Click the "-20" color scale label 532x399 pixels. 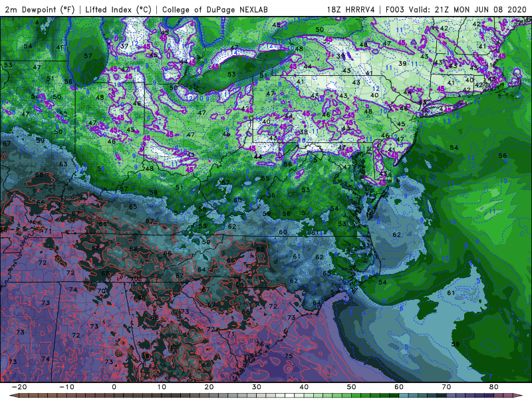[19, 387]
